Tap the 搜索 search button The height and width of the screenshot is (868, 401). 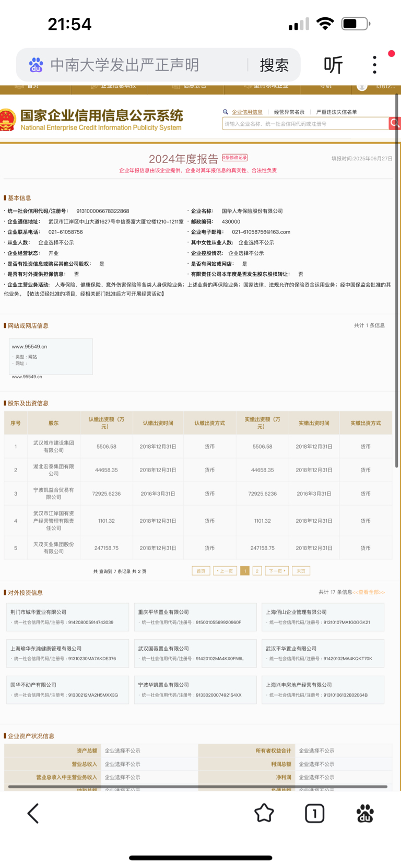tap(274, 65)
